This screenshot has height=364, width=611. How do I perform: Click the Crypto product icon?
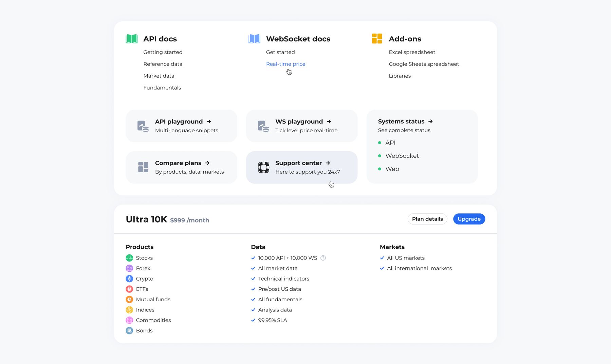pos(129,279)
